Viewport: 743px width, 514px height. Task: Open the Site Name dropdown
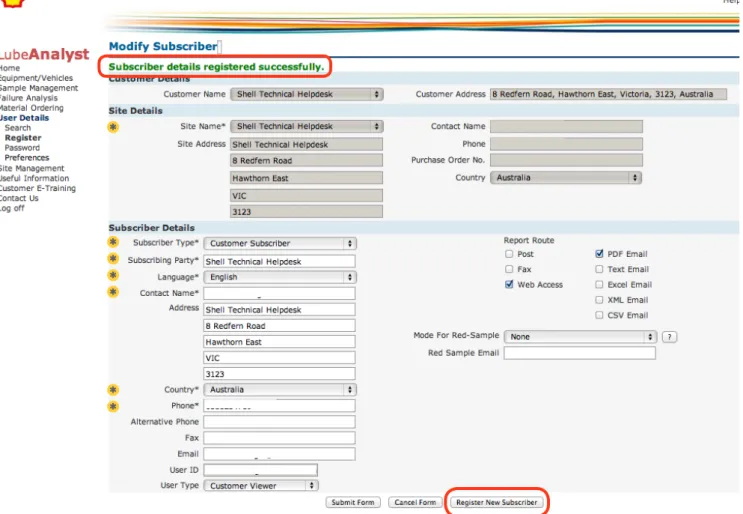point(307,126)
